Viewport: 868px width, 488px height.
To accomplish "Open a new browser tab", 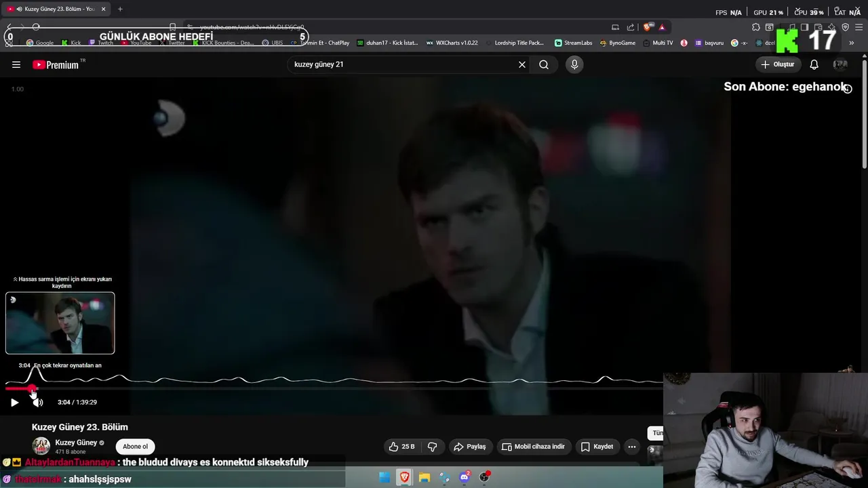I will click(120, 9).
